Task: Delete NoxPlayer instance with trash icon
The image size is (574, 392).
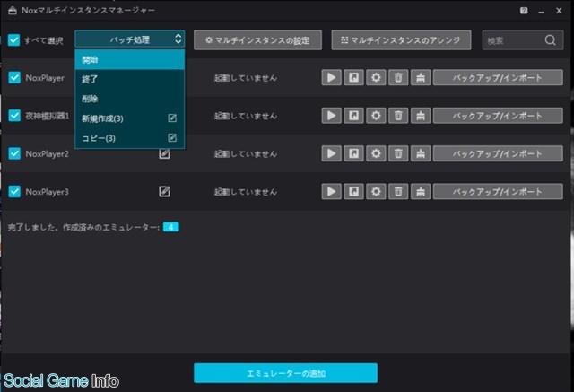Action: pos(398,78)
